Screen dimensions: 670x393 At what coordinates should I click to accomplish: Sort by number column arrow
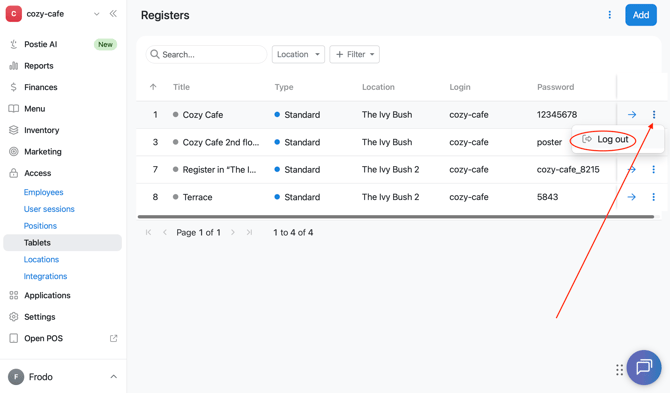(153, 87)
